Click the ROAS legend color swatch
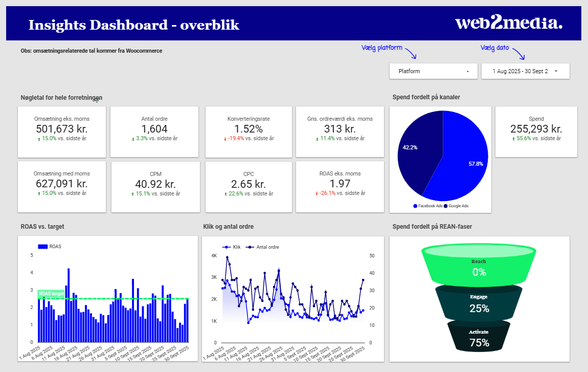Screen dimensions: 588x372 point(43,247)
